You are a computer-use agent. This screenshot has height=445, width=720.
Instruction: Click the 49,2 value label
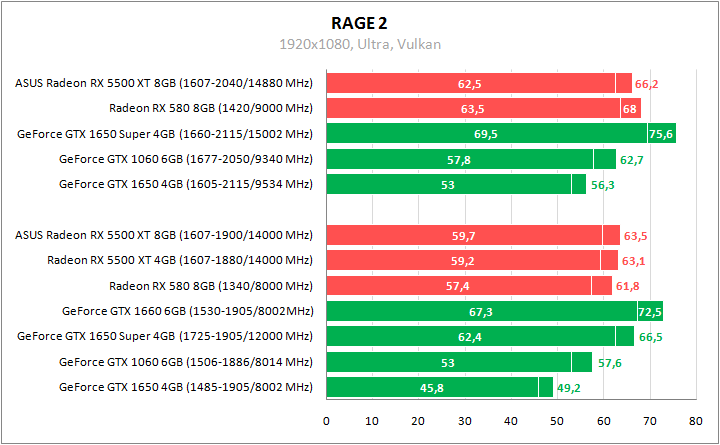point(569,388)
